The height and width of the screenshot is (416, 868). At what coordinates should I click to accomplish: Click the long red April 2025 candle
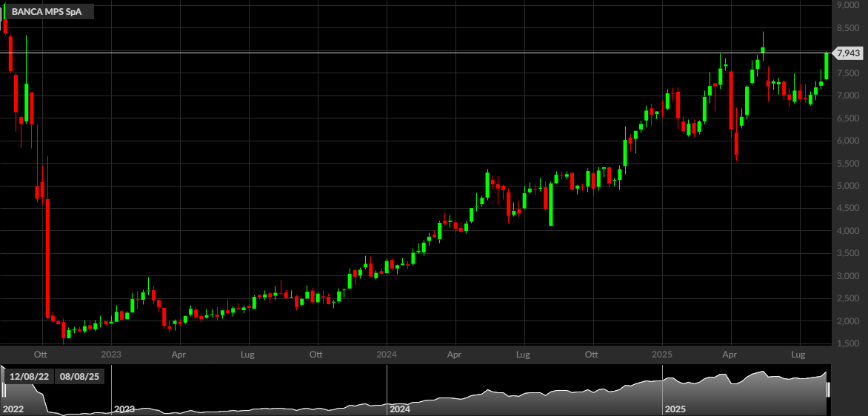tap(731, 100)
